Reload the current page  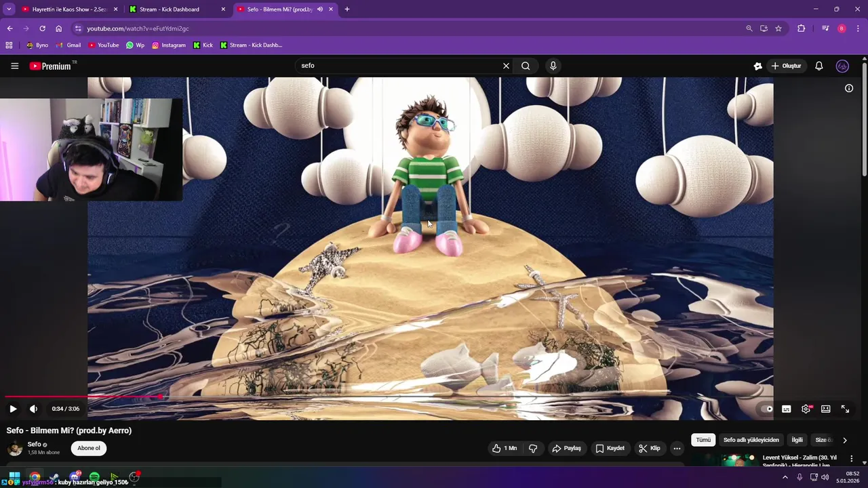pyautogui.click(x=42, y=28)
